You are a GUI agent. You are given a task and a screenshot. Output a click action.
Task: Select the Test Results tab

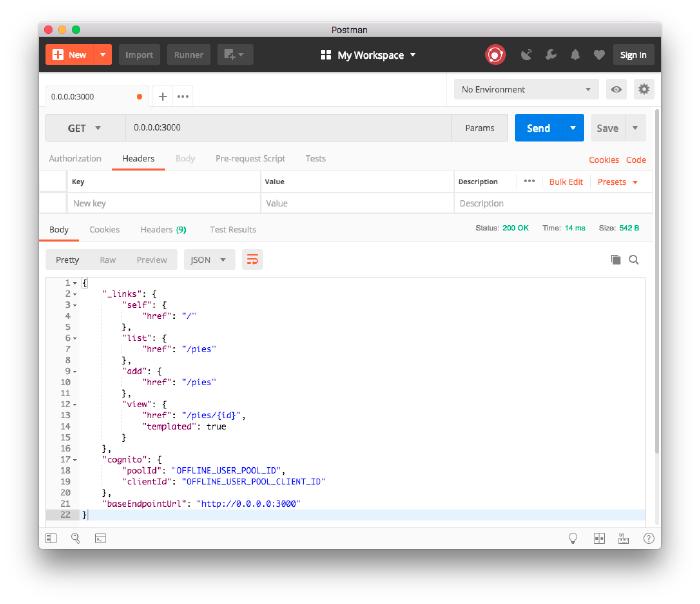point(233,229)
